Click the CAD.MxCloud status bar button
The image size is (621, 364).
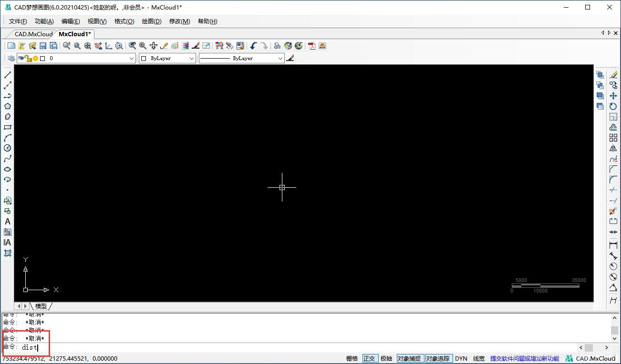590,358
